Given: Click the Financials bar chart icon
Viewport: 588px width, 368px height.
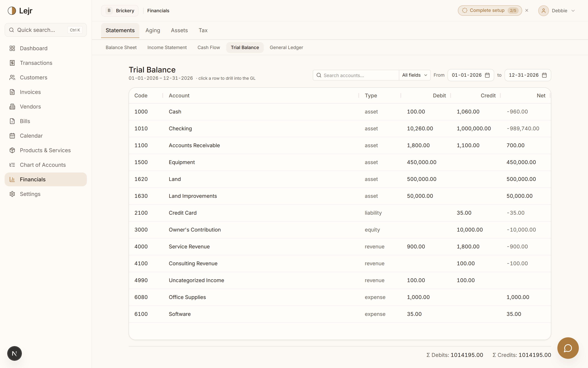Looking at the screenshot, I should (12, 179).
